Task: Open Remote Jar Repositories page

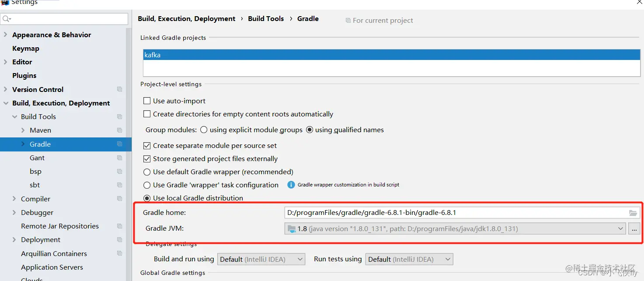Action: coord(60,226)
